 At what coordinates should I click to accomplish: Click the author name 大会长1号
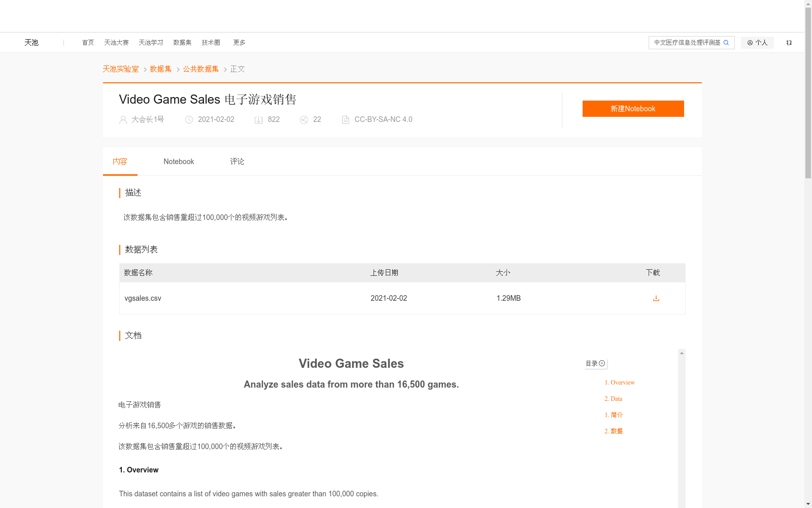tap(148, 119)
